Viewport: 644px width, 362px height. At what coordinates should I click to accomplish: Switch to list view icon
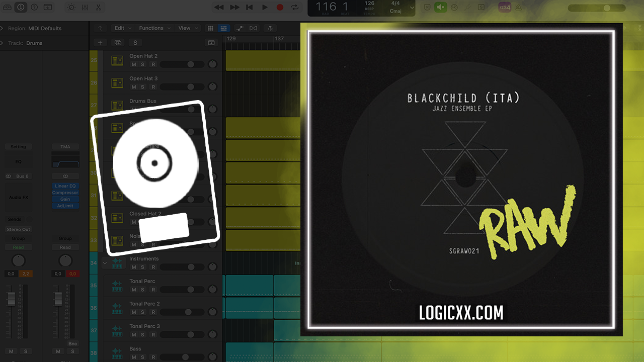tap(224, 28)
